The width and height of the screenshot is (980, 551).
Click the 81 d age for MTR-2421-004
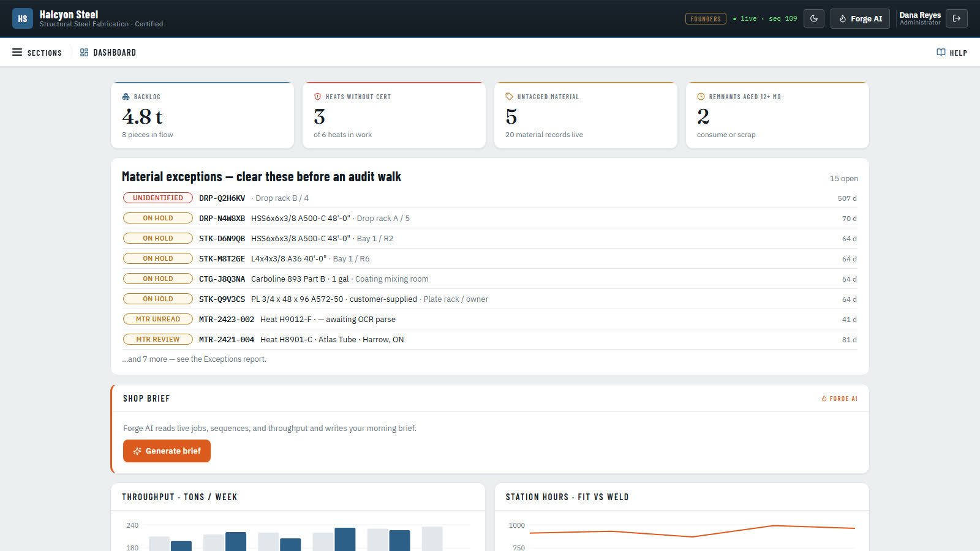(x=849, y=340)
